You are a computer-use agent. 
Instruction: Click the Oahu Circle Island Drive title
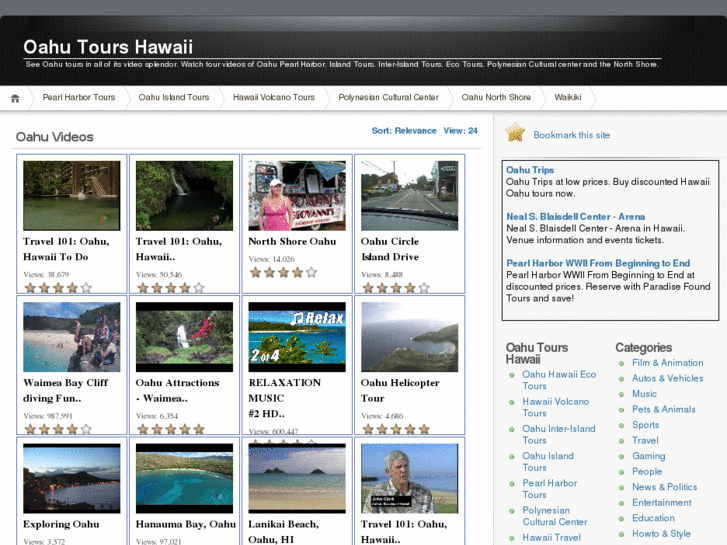(x=390, y=249)
